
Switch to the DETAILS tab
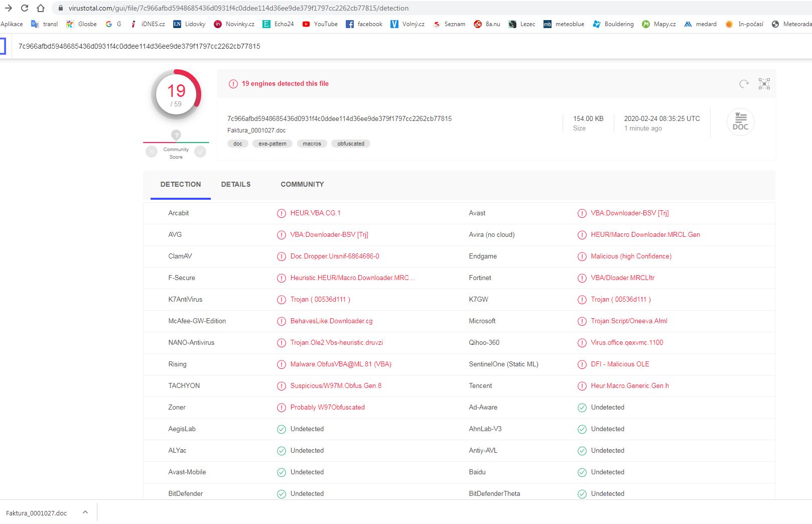(236, 184)
